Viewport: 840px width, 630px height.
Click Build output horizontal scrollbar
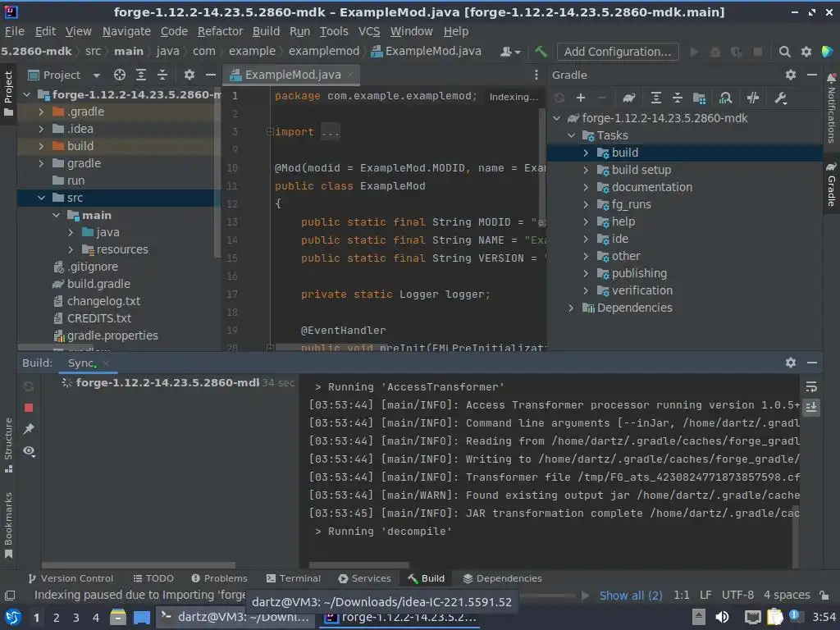[359, 565]
